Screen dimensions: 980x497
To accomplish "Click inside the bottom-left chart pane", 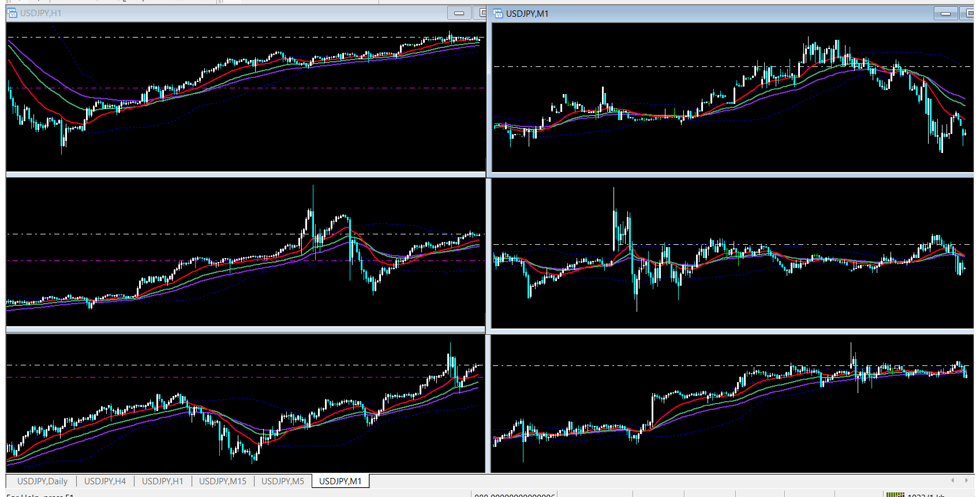I will tap(245, 404).
